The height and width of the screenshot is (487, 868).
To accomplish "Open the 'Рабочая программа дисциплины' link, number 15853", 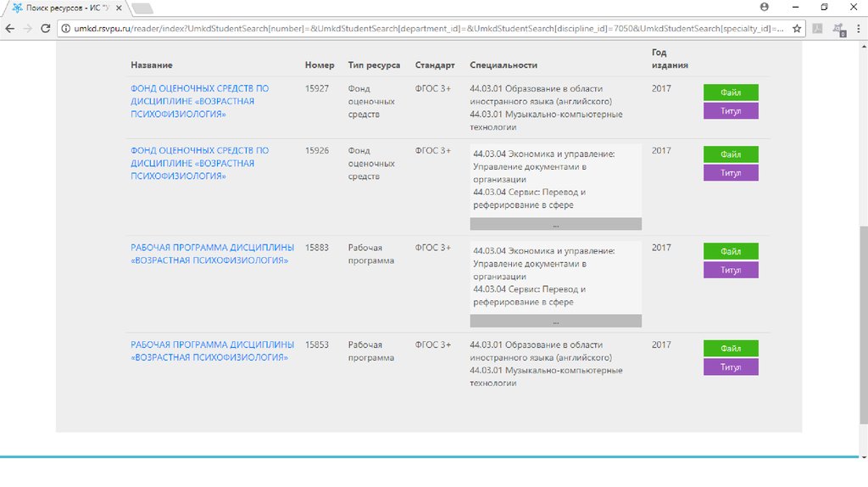I will [x=213, y=350].
